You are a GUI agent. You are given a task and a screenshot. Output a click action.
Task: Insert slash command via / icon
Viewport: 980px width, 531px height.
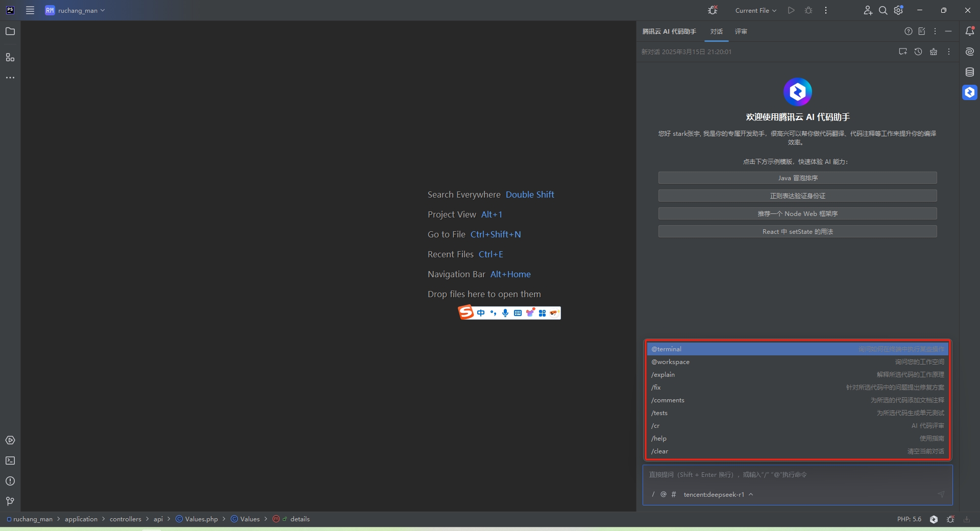653,494
